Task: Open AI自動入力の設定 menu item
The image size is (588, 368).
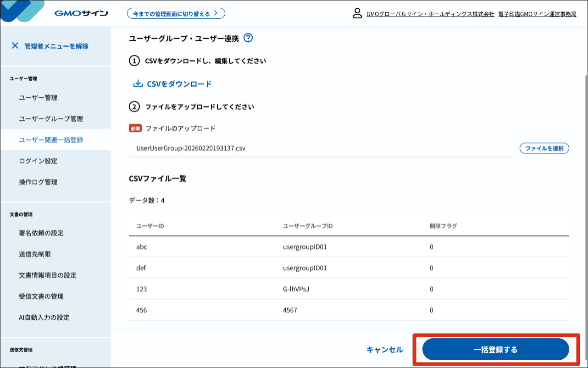Action: 44,318
